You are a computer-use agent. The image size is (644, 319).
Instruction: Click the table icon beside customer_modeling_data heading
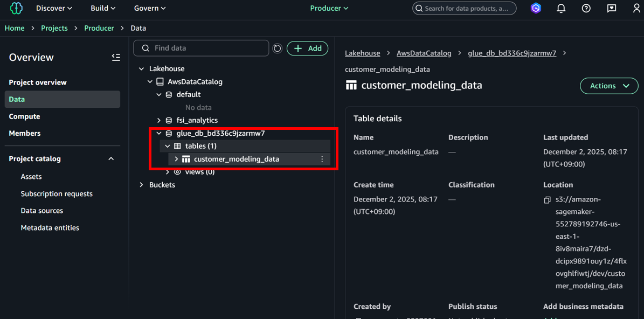(x=351, y=86)
